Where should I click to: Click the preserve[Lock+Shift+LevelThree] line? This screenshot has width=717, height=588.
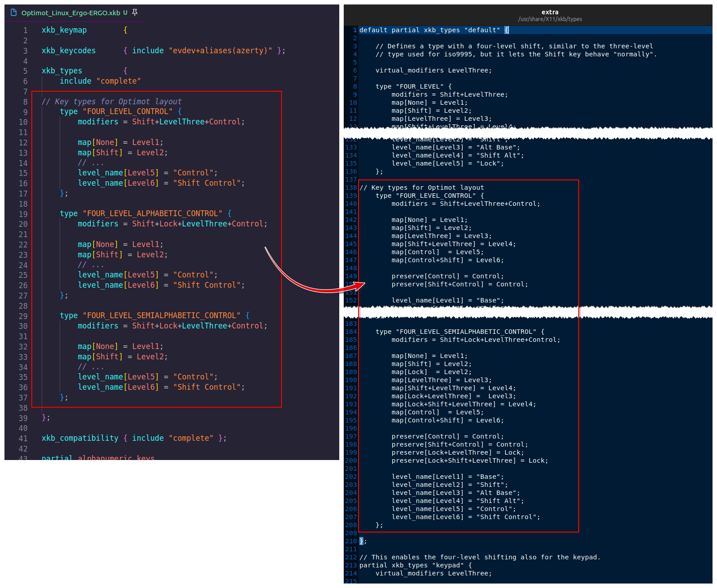click(x=469, y=460)
